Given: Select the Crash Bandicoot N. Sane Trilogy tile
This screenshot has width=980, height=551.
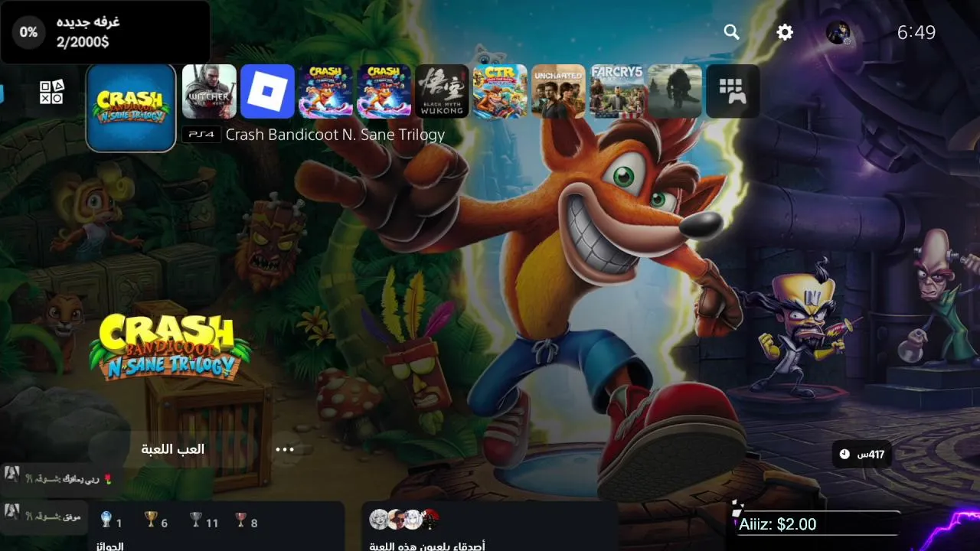Looking at the screenshot, I should click(x=131, y=107).
